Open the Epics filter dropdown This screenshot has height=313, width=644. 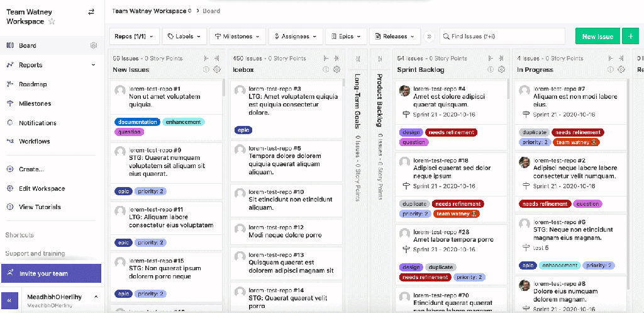(x=347, y=36)
